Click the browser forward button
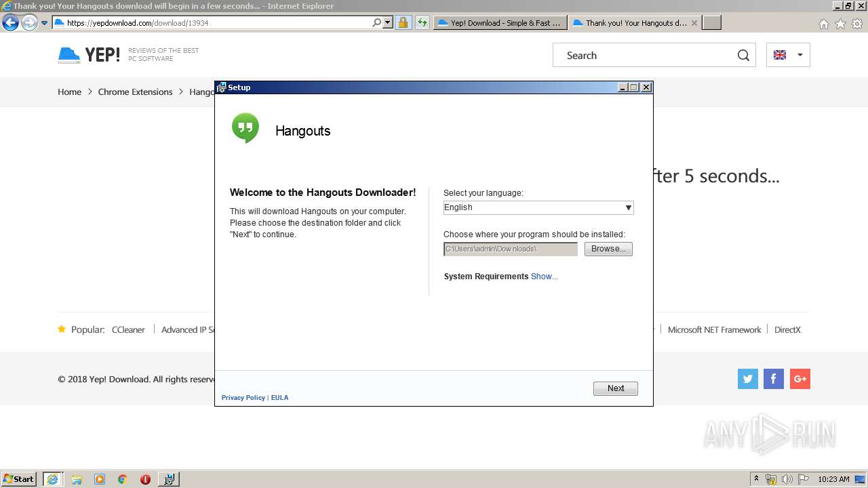Image resolution: width=868 pixels, height=488 pixels. [29, 23]
